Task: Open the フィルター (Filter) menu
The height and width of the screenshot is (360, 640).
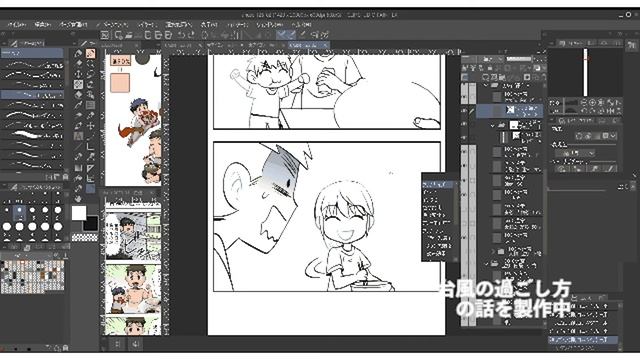Action: (237, 24)
